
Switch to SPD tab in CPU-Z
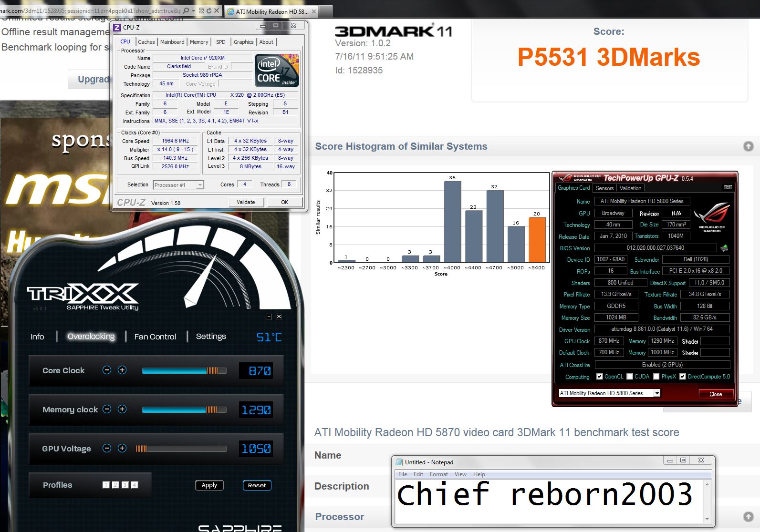click(x=220, y=42)
